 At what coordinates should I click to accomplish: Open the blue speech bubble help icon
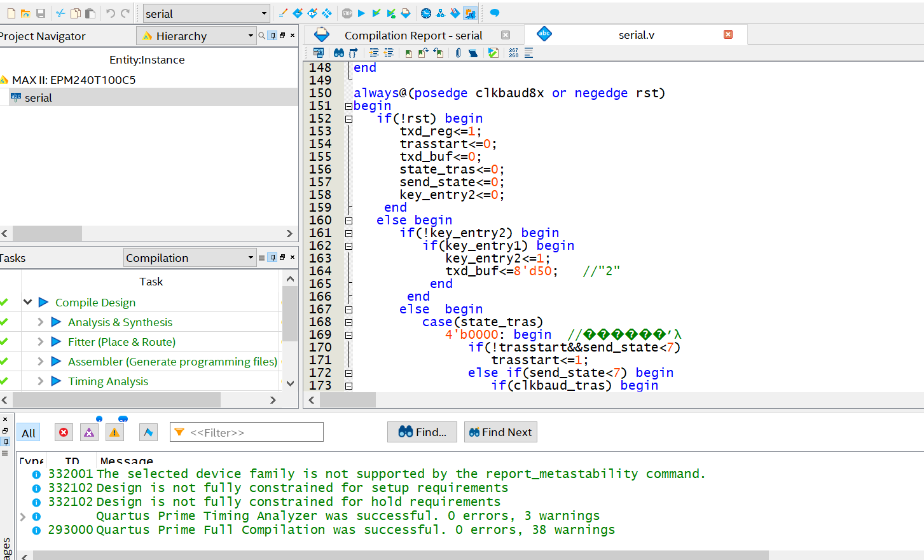495,13
